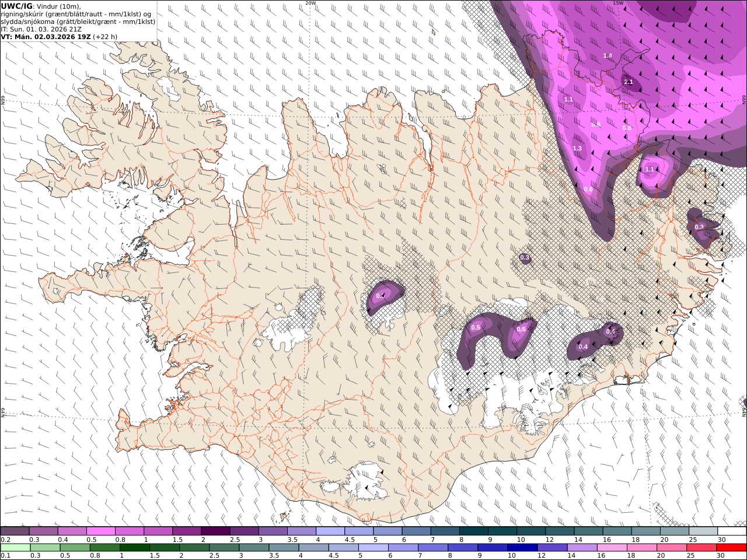Select the pale lavender 4–4.5 snow legend swatch

pos(330,531)
